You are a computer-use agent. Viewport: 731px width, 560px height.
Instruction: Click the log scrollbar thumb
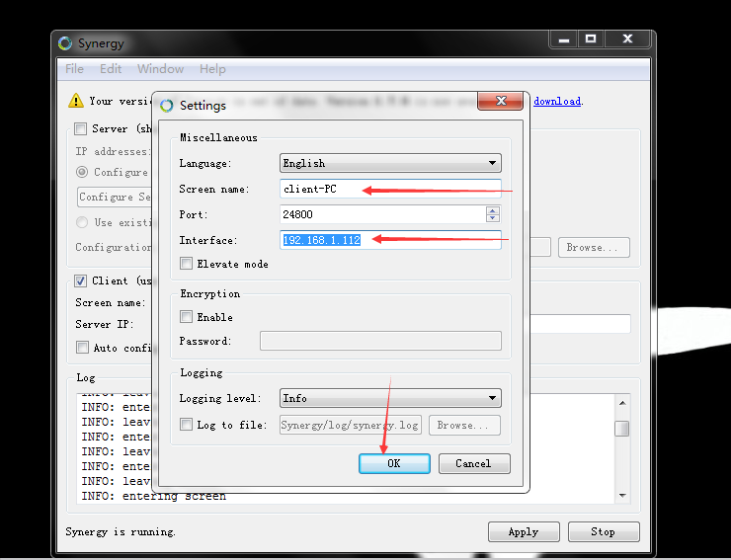click(622, 428)
